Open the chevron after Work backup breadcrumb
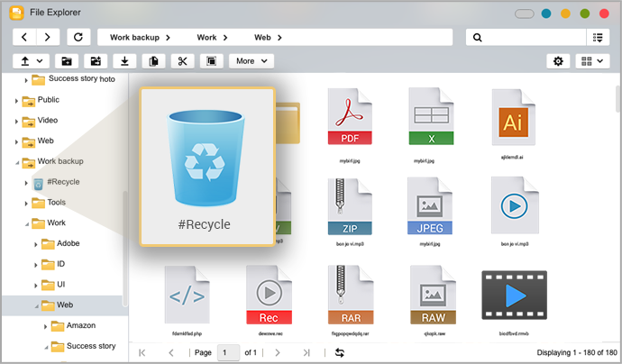Image resolution: width=622 pixels, height=364 pixels. click(x=168, y=38)
